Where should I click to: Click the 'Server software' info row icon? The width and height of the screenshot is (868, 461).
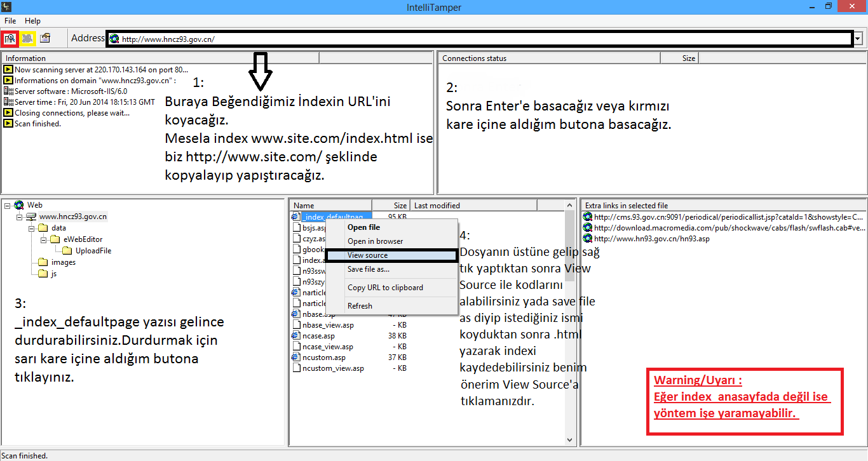click(8, 91)
